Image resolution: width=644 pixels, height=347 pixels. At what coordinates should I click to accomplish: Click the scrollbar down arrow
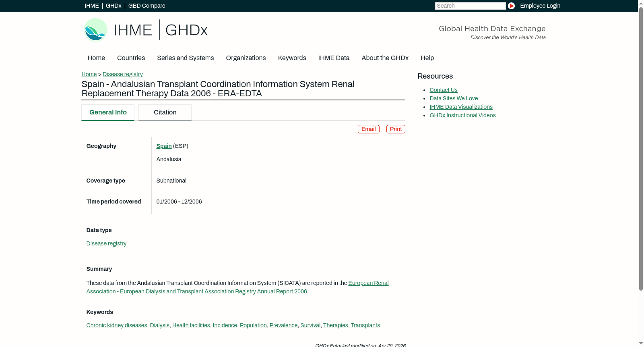pyautogui.click(x=641, y=344)
